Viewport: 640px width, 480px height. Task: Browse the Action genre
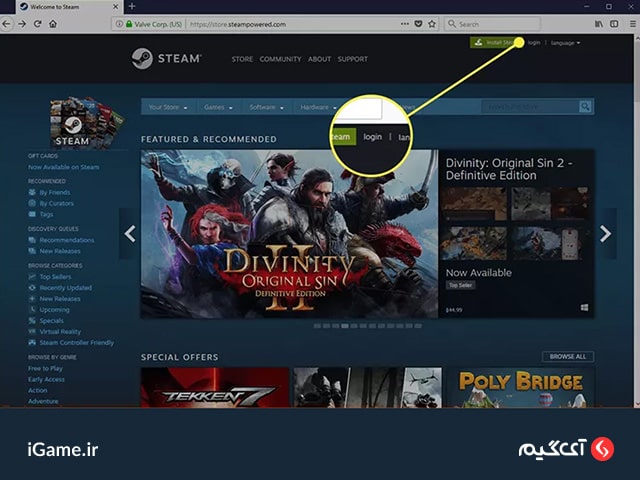pos(38,391)
